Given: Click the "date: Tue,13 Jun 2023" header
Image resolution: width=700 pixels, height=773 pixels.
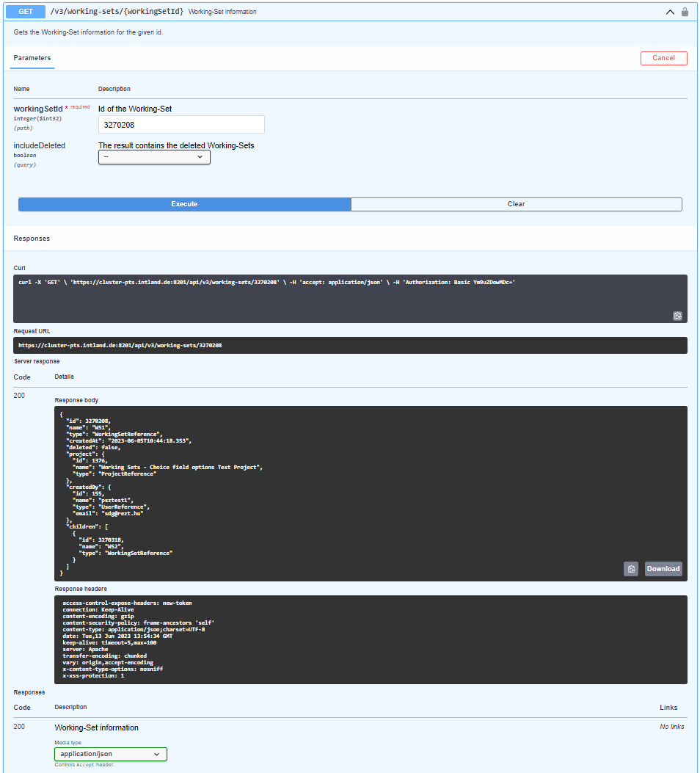Looking at the screenshot, I should pyautogui.click(x=117, y=636).
